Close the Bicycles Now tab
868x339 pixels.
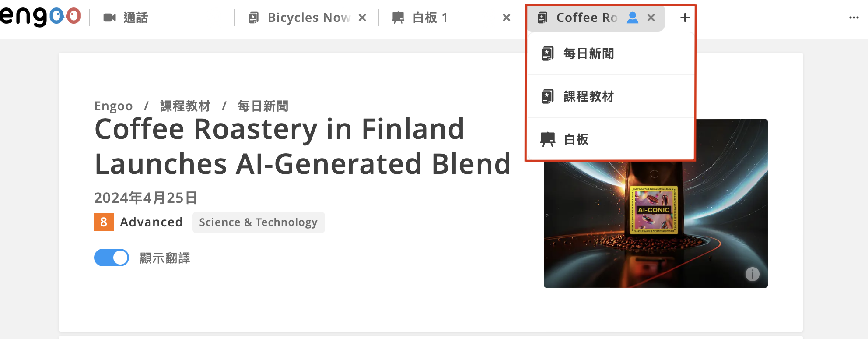coord(362,18)
